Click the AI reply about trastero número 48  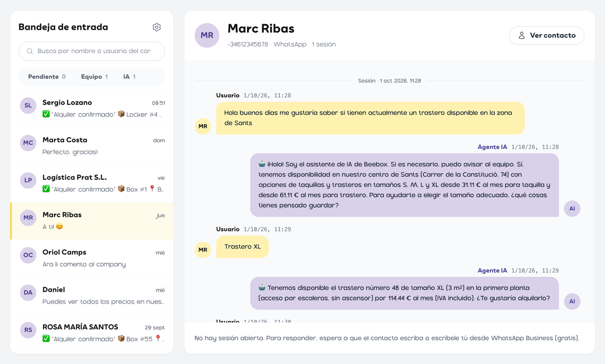click(x=405, y=293)
